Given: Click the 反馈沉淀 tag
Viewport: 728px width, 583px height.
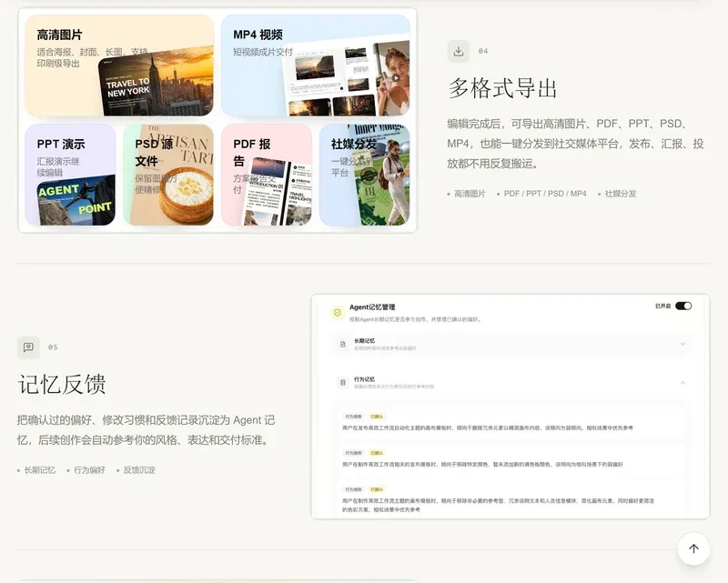Looking at the screenshot, I should pos(139,470).
